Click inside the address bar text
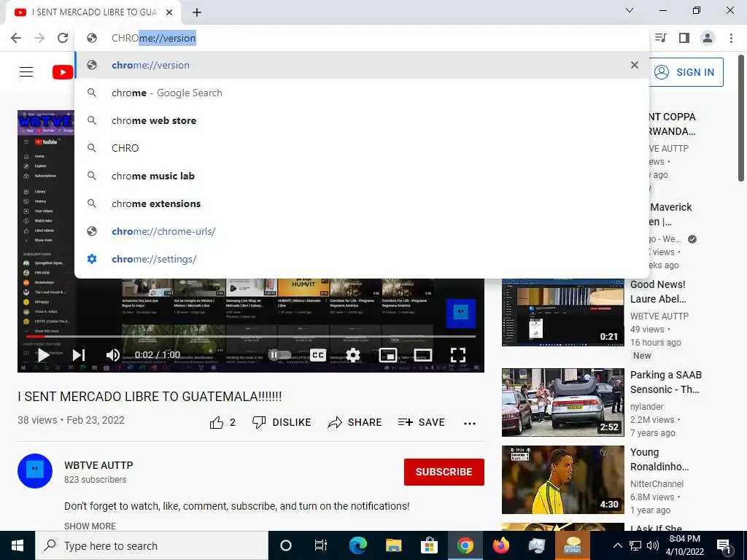Screen dimensions: 747x560 coord(153,38)
